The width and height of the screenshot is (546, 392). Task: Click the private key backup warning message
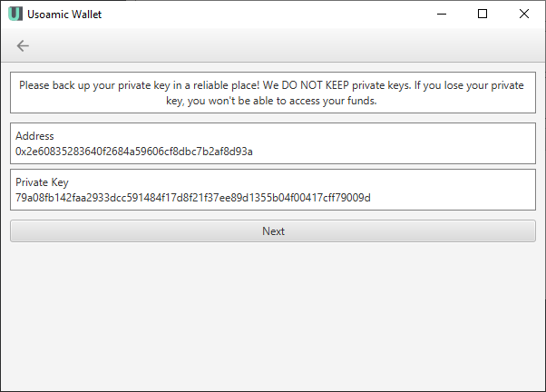point(273,93)
